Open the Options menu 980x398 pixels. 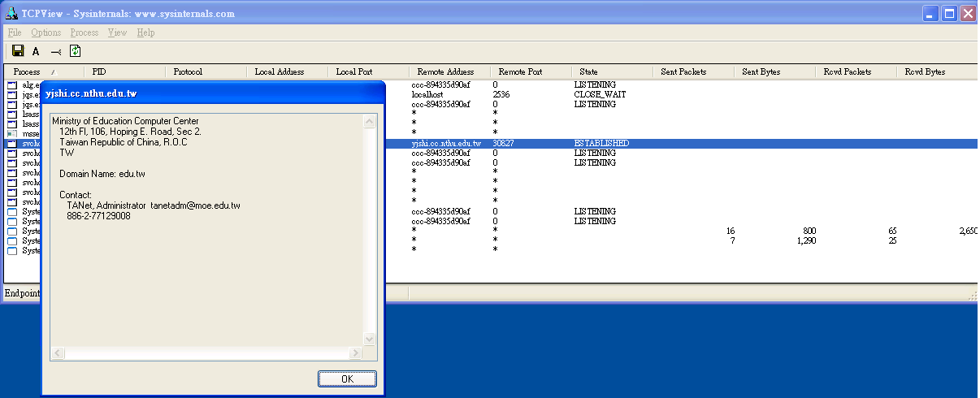pos(46,32)
